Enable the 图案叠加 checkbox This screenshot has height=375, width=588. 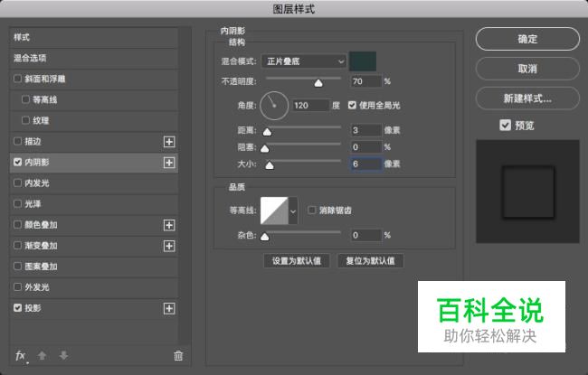pyautogui.click(x=17, y=266)
